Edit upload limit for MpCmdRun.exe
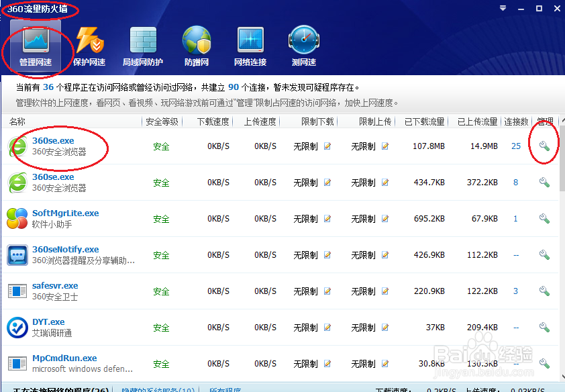The image size is (565, 392). point(385,363)
